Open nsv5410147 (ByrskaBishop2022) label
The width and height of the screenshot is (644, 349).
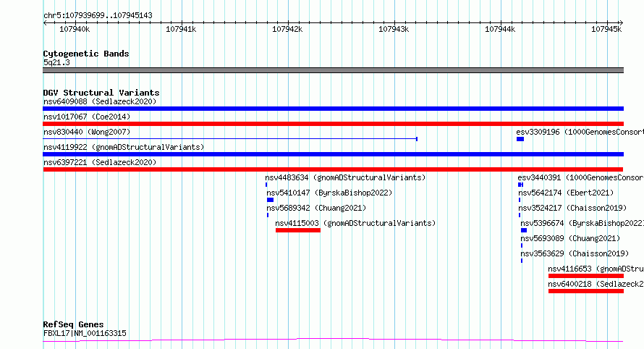329,193
